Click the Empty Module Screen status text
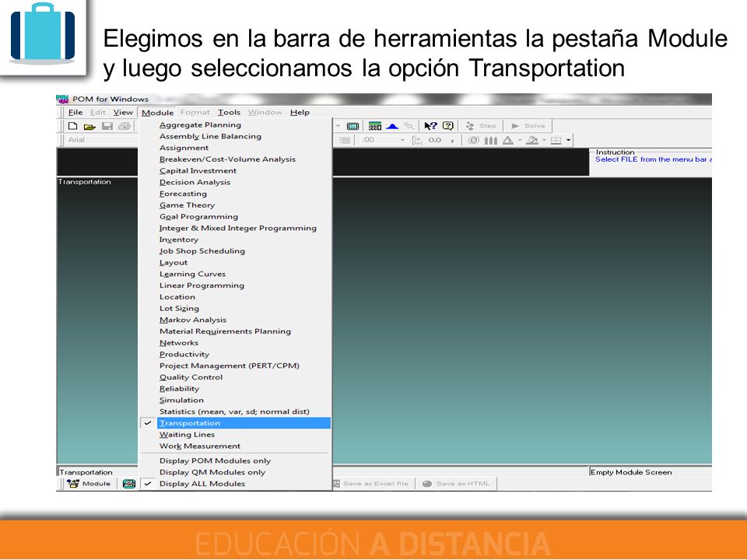The width and height of the screenshot is (747, 560). point(631,472)
